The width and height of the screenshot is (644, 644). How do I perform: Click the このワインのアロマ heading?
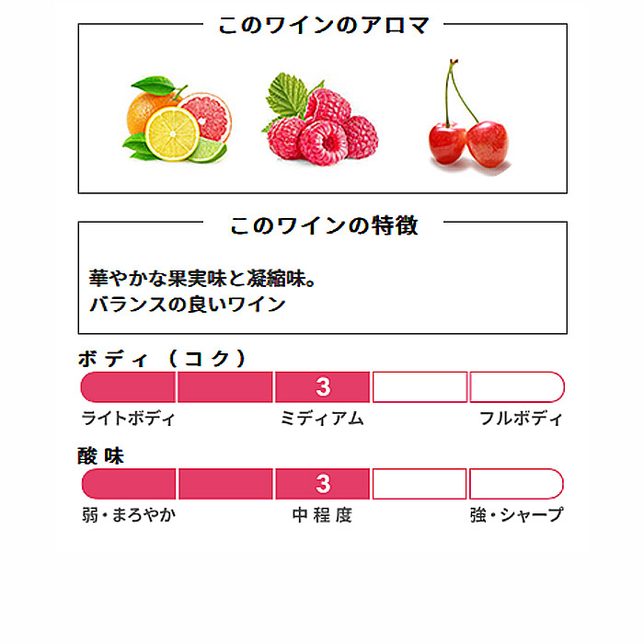pyautogui.click(x=324, y=25)
